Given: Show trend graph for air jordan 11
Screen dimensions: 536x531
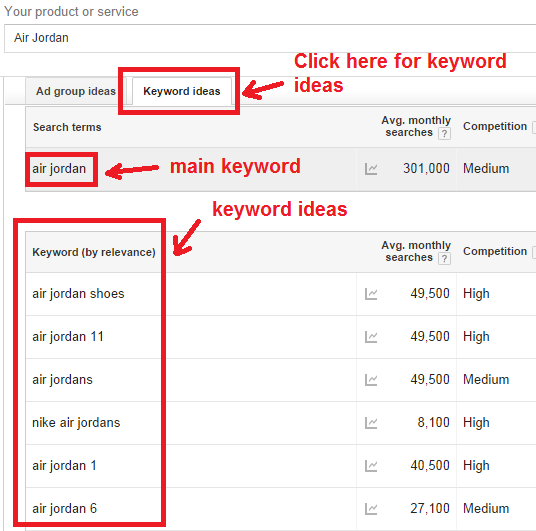Looking at the screenshot, I should [371, 337].
